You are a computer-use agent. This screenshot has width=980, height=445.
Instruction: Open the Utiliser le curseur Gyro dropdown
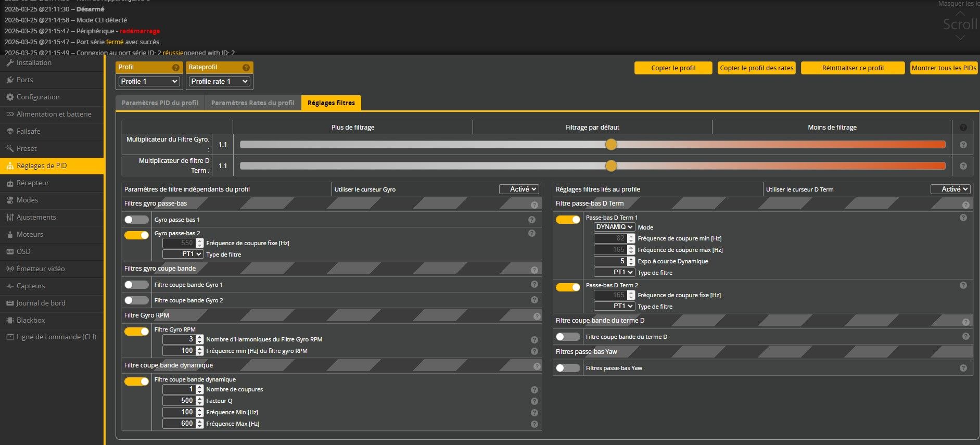point(519,189)
